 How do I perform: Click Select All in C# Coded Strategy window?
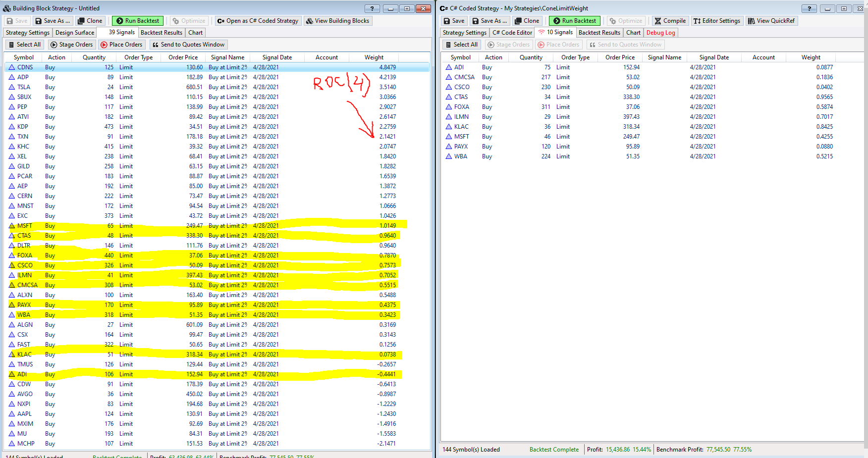click(461, 45)
